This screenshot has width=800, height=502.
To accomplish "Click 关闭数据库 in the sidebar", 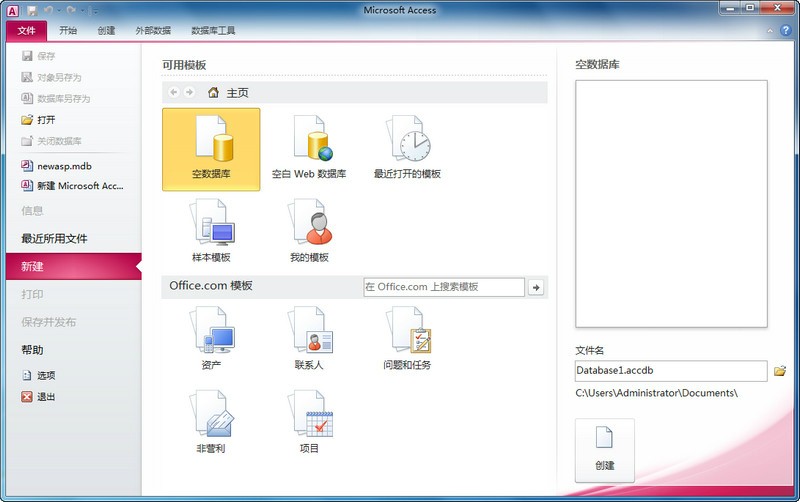I will click(52, 141).
